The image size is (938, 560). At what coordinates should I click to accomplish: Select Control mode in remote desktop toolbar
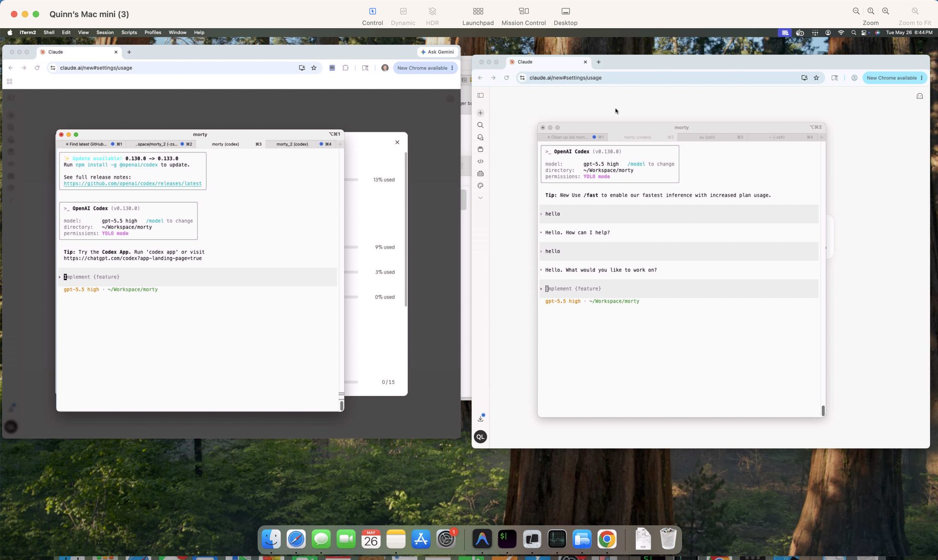[x=372, y=16]
